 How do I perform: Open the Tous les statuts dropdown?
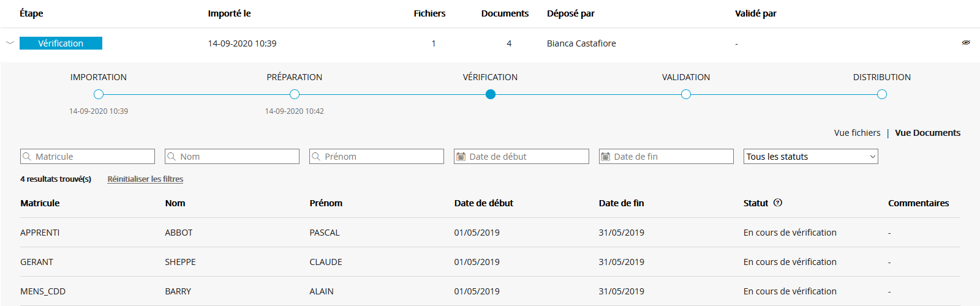pos(810,157)
